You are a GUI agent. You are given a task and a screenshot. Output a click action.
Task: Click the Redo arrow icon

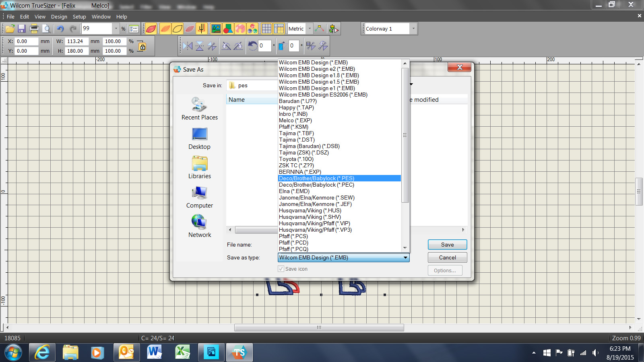click(73, 29)
